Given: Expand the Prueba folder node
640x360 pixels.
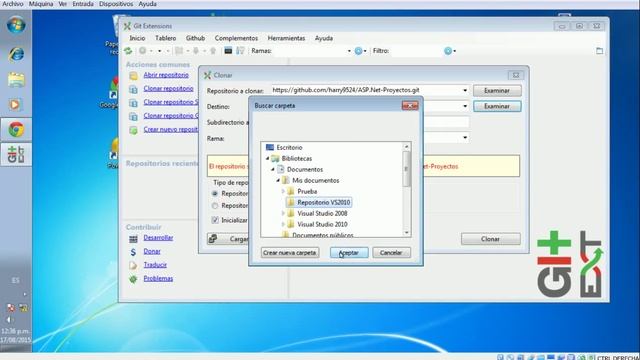Looking at the screenshot, I should [x=283, y=191].
